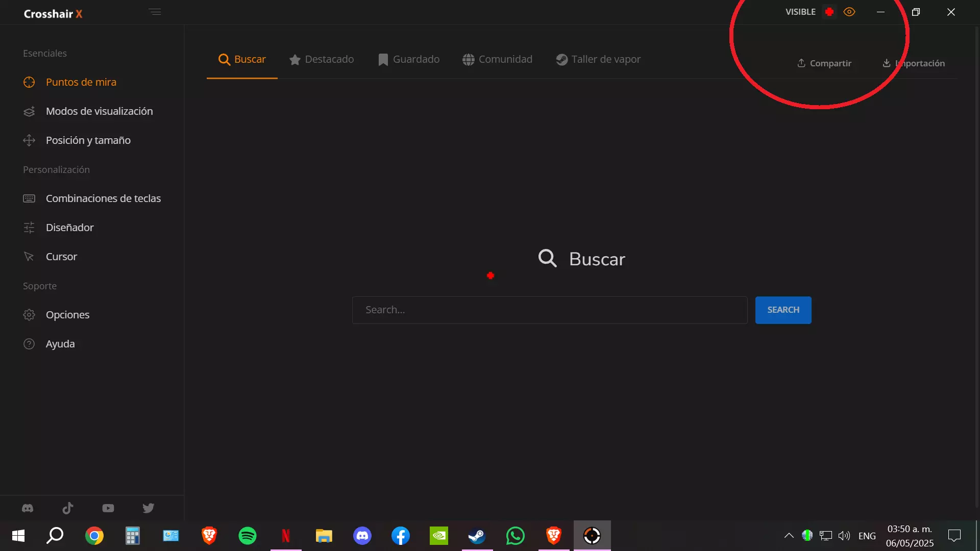This screenshot has width=980, height=551.
Task: Switch to the Guardado tab
Action: (x=409, y=59)
